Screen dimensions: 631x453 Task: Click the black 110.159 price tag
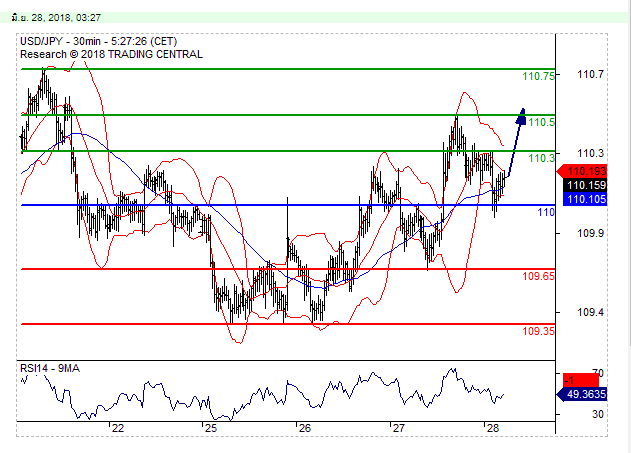[x=585, y=185]
